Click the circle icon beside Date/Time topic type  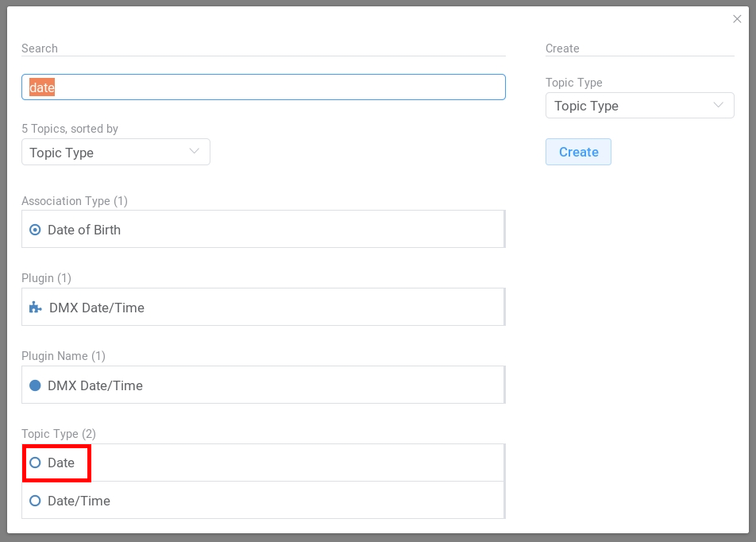coord(35,501)
